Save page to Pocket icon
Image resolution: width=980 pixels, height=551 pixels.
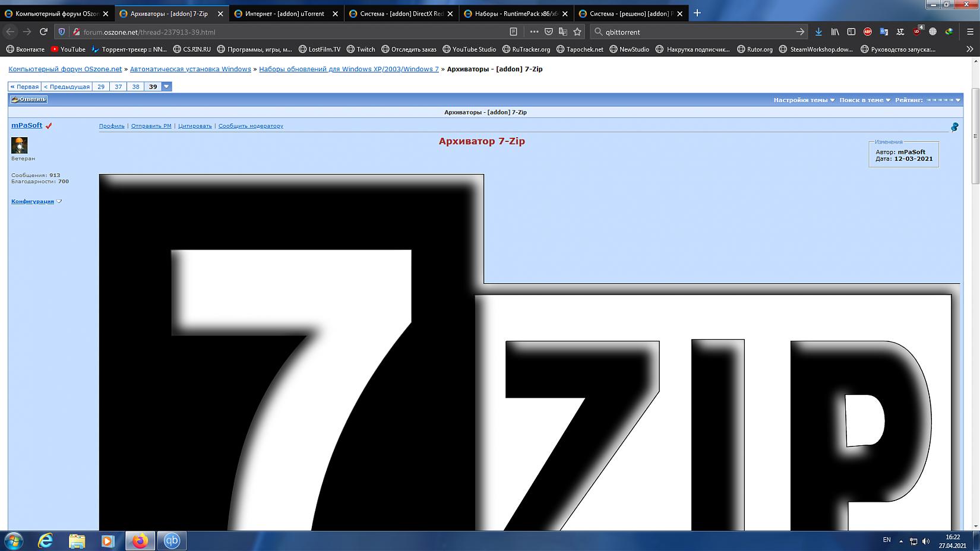coord(549,31)
